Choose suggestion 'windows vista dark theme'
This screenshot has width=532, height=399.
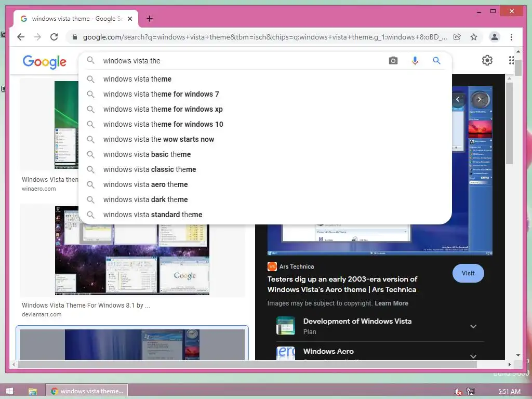tap(265, 199)
